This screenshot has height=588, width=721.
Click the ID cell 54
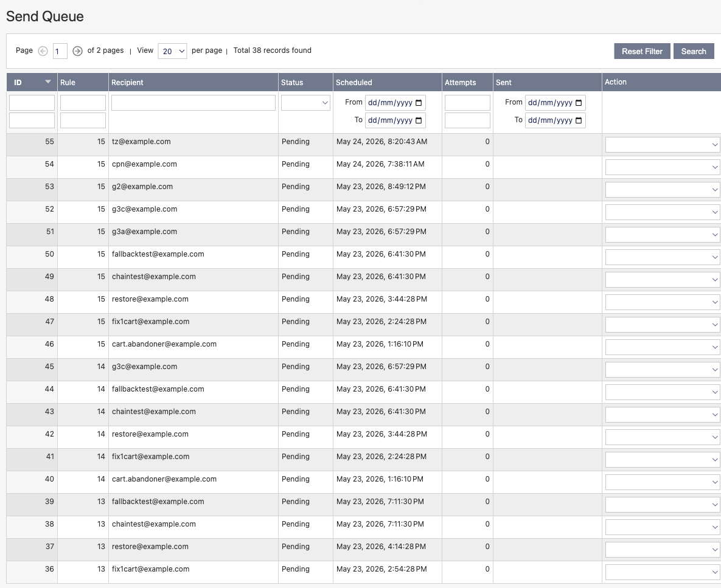pos(32,167)
